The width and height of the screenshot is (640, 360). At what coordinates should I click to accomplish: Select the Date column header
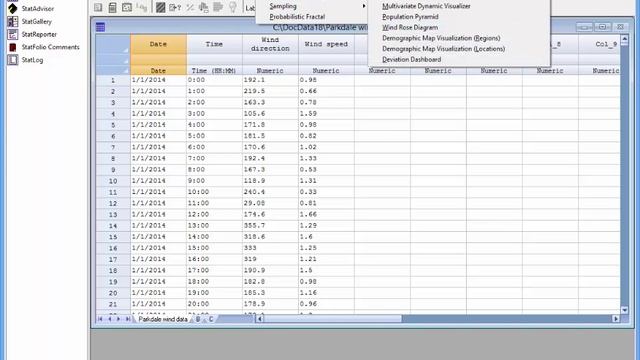158,44
